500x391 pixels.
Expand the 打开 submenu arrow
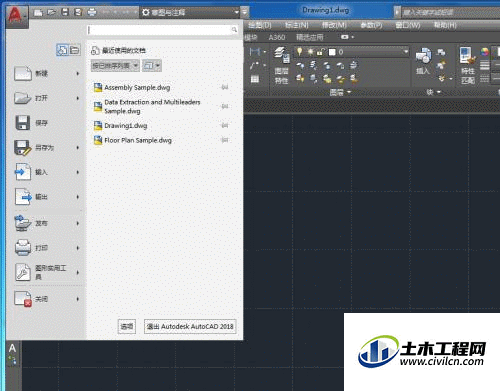(77, 98)
